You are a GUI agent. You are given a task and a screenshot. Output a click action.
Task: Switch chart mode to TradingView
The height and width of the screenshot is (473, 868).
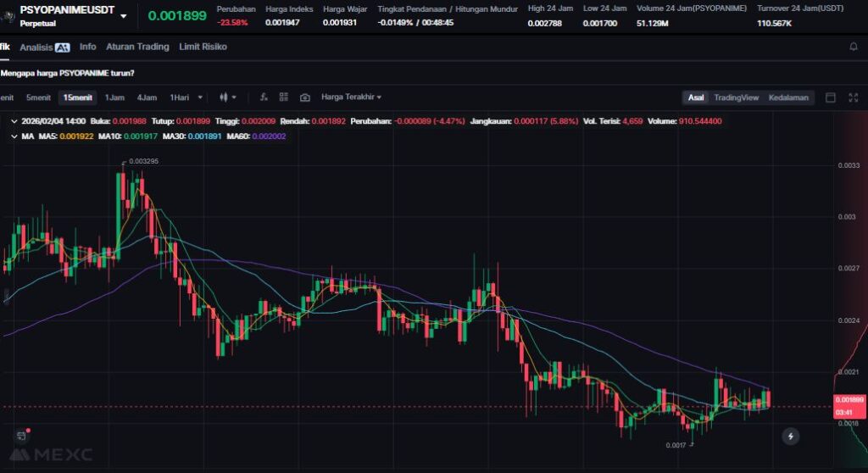point(736,97)
